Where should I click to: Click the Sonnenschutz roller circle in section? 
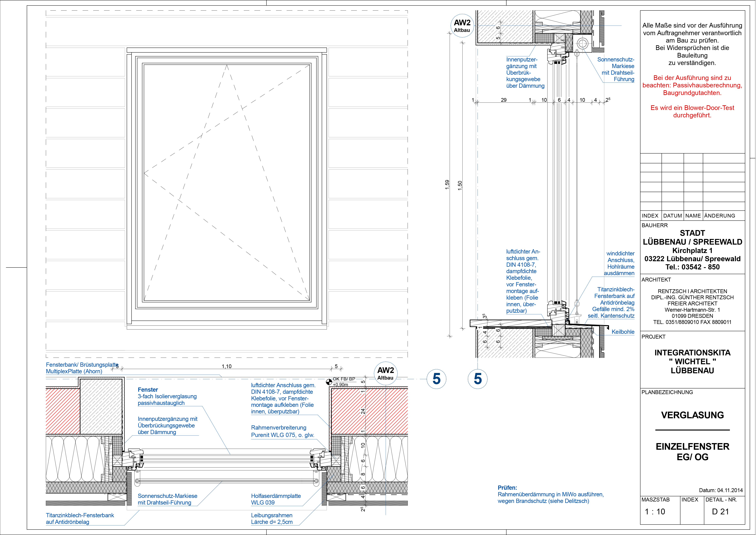click(583, 43)
